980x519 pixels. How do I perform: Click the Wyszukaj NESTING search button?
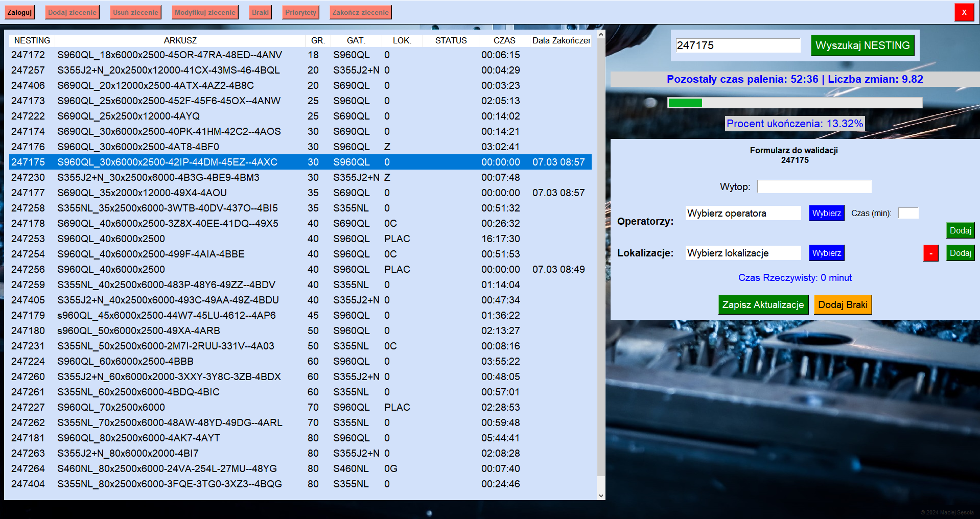click(862, 45)
